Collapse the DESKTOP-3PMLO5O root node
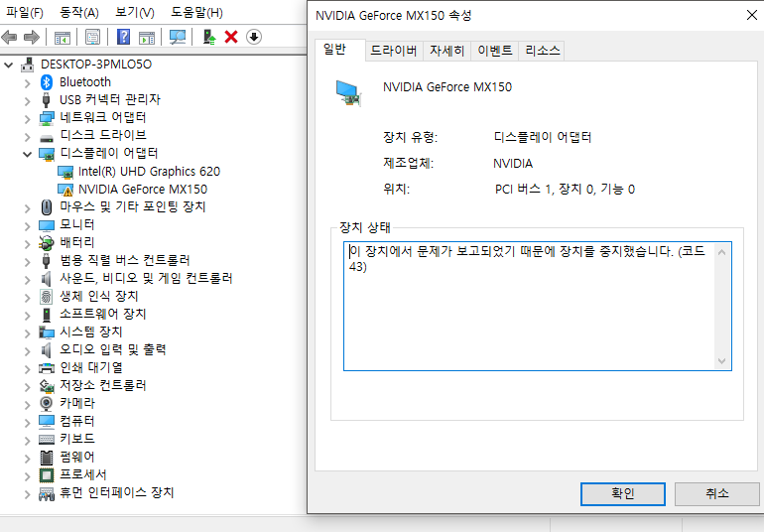The image size is (764, 532). 8,65
